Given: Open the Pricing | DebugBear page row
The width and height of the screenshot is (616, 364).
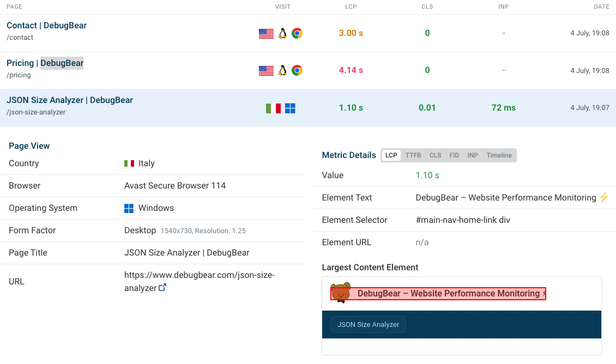Looking at the screenshot, I should click(308, 71).
